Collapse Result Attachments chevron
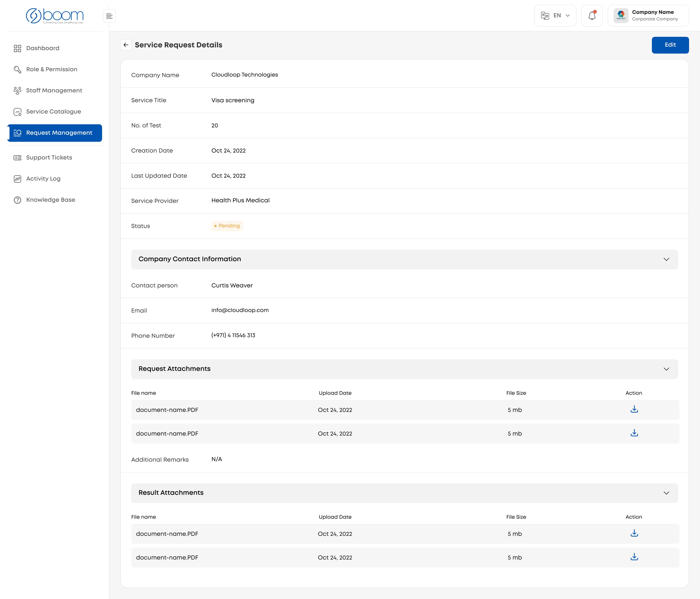 pos(666,493)
